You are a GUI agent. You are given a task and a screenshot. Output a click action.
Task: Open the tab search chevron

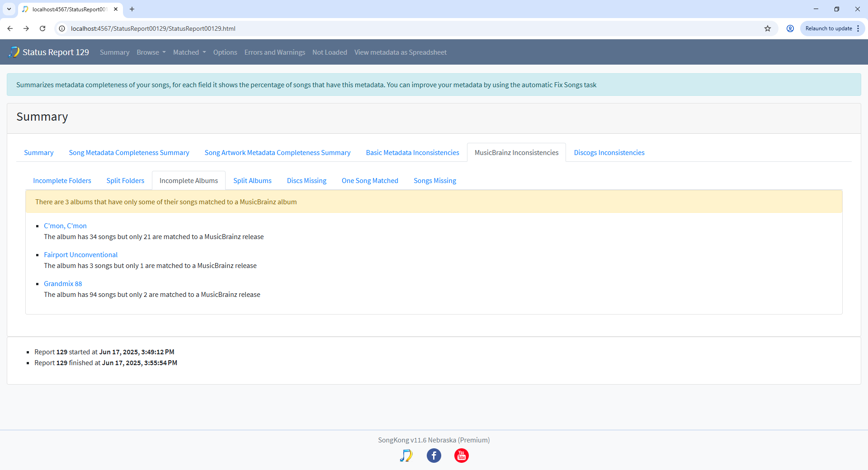(9, 9)
